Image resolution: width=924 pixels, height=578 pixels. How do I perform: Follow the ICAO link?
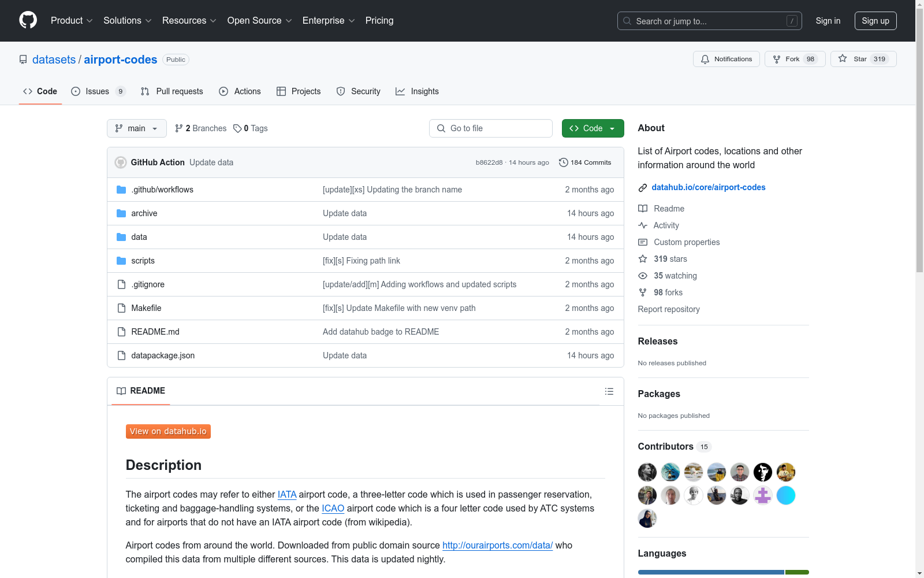coord(333,508)
